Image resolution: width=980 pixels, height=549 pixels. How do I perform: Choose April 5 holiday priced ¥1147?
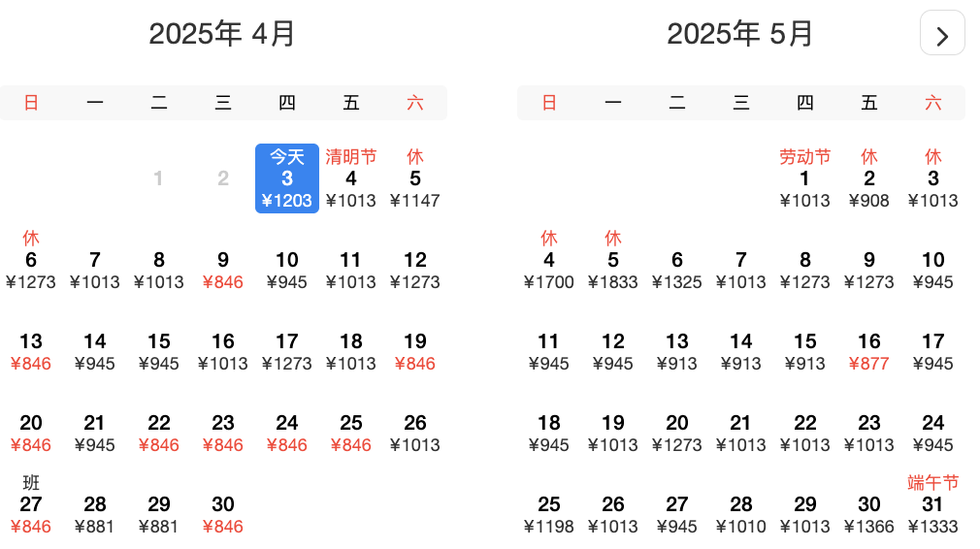tap(415, 178)
